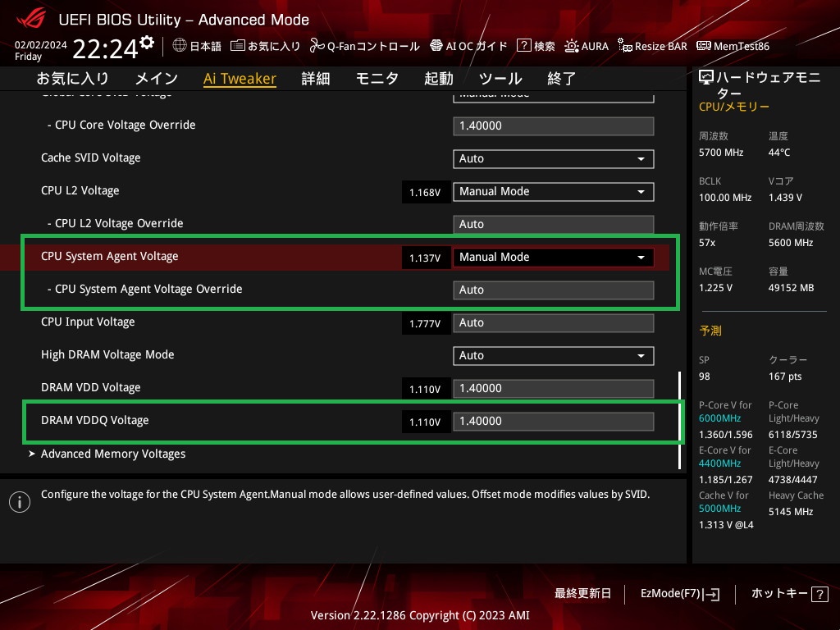Select the Ai Tweaker tab
The height and width of the screenshot is (630, 840).
(240, 79)
